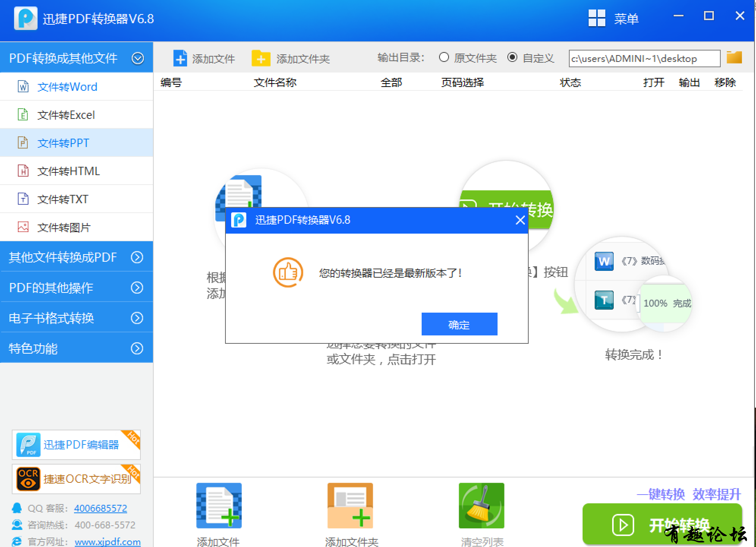Click the bottom add folder icon
756x547 pixels.
(350, 505)
